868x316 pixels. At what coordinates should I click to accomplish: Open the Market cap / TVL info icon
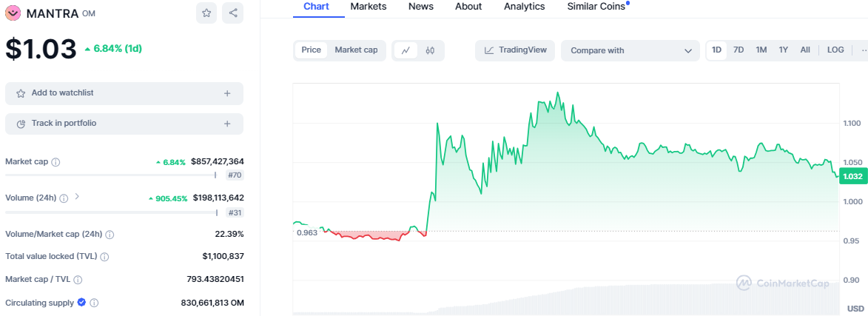pyautogui.click(x=78, y=280)
